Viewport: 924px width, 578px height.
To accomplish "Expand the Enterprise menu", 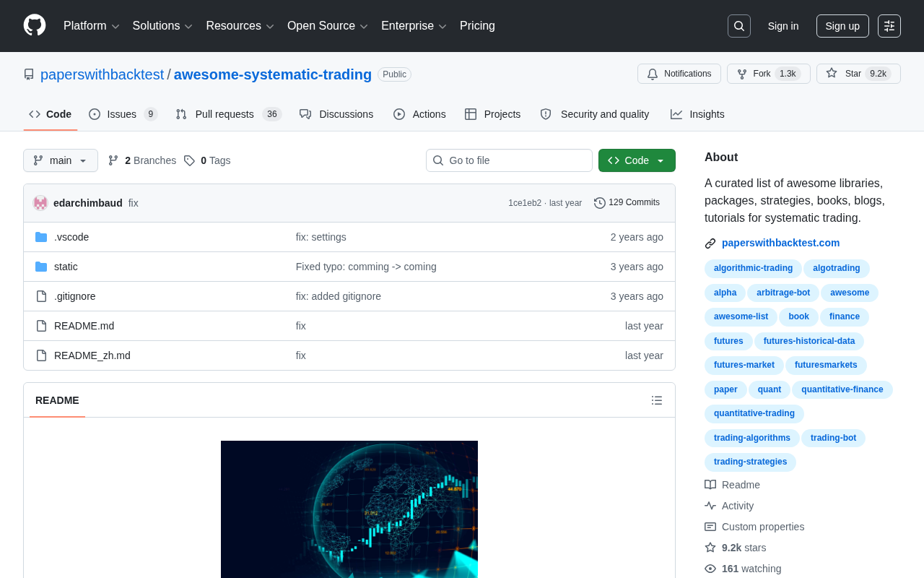I will 414,26.
